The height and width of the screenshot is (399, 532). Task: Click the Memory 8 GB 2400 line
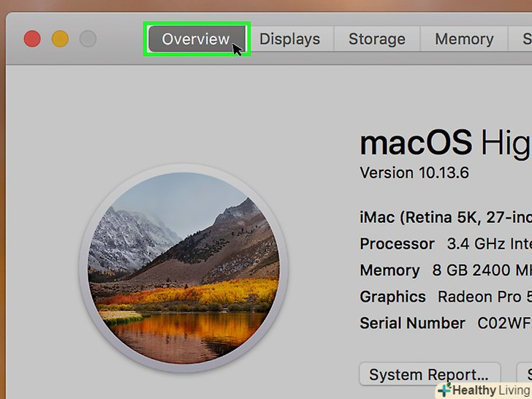tap(444, 270)
